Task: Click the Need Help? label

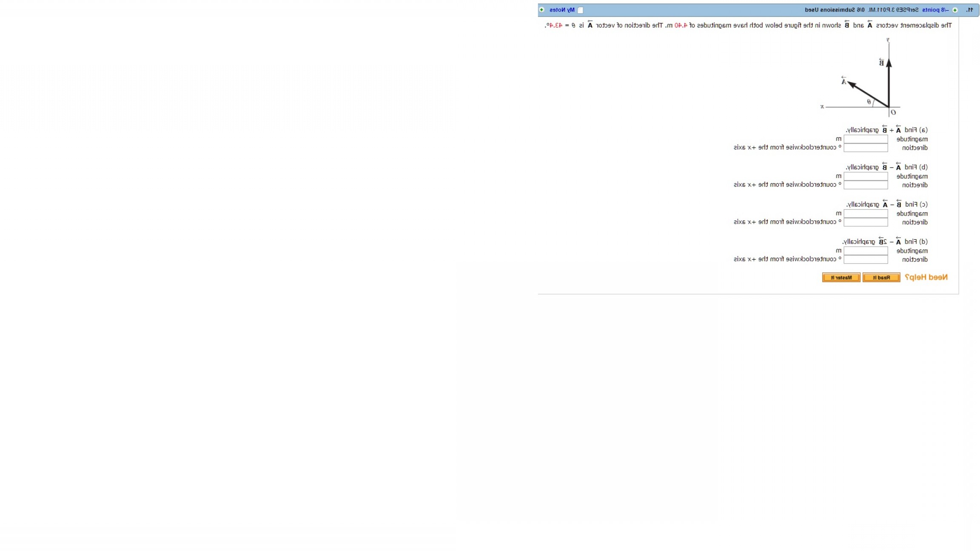Action: 926,277
